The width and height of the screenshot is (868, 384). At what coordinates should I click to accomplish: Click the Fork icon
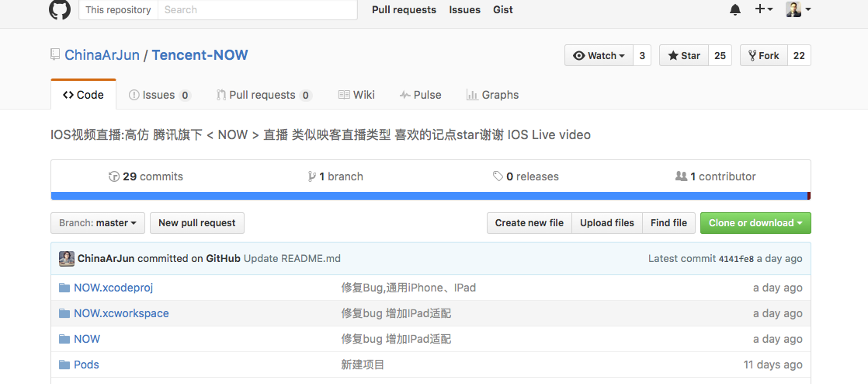coord(752,55)
